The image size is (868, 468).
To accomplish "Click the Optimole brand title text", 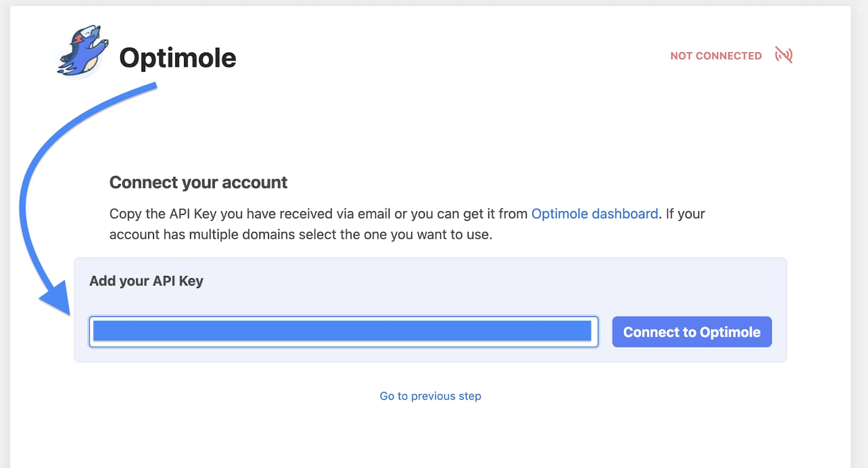I will pyautogui.click(x=177, y=58).
